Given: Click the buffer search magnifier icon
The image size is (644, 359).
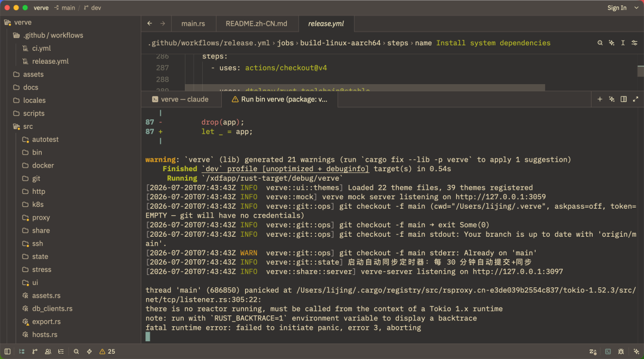Looking at the screenshot, I should pyautogui.click(x=600, y=43).
